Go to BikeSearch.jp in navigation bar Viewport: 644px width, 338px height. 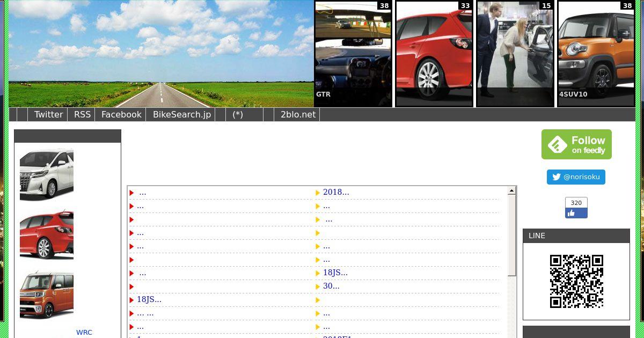tap(182, 114)
